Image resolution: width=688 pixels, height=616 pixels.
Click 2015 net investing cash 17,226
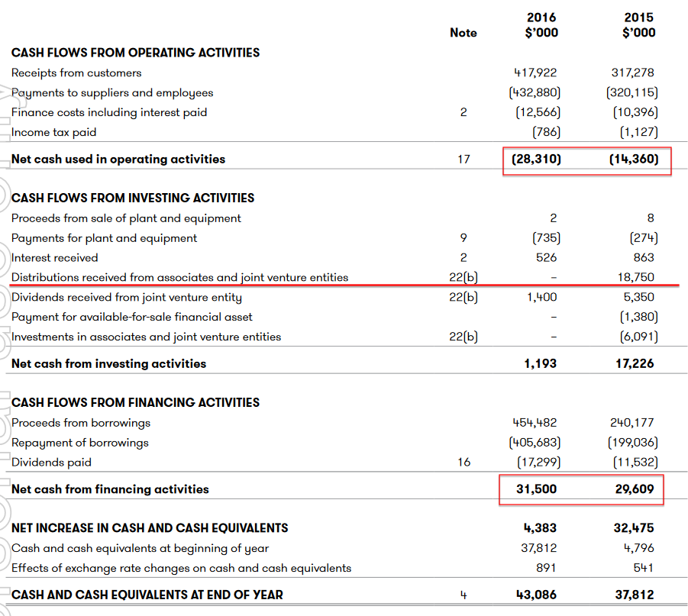(635, 364)
